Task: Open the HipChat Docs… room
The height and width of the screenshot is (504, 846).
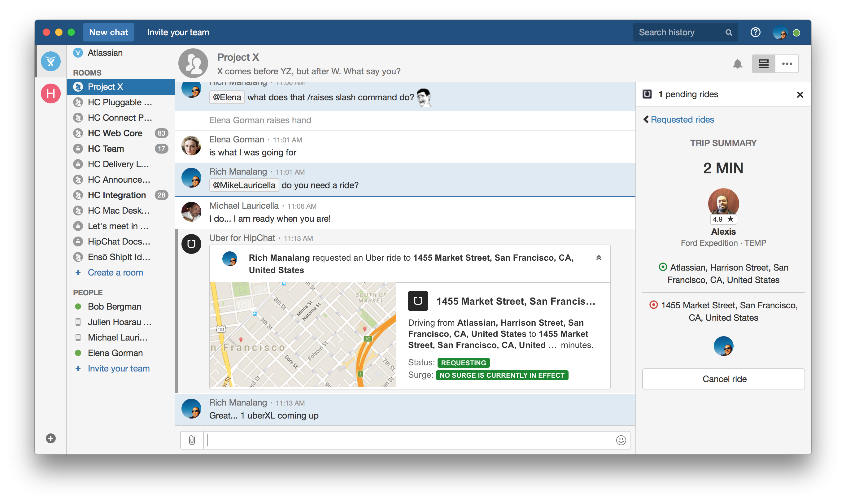Action: (x=121, y=242)
